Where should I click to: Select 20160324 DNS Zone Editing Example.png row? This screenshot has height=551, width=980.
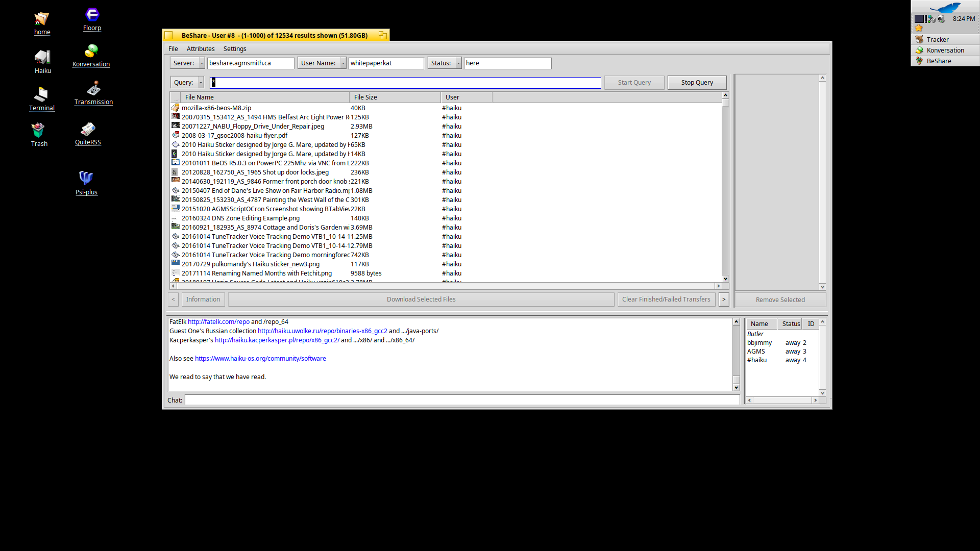pyautogui.click(x=446, y=218)
